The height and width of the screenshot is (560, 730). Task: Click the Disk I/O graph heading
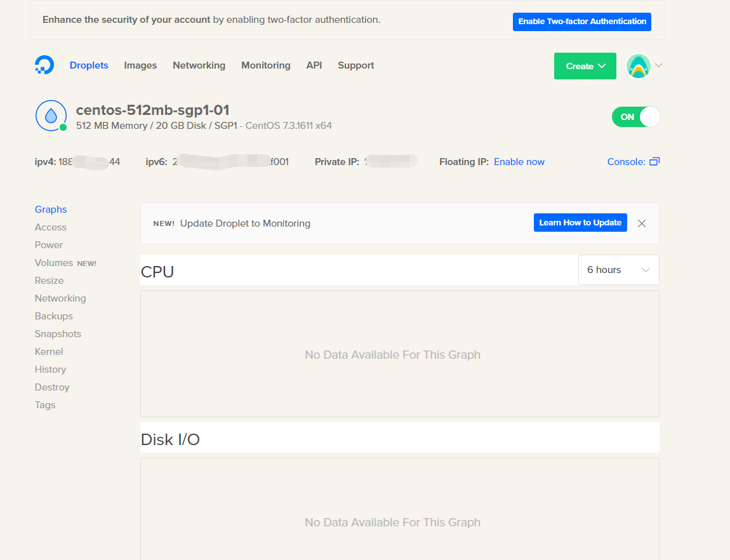[x=170, y=439]
